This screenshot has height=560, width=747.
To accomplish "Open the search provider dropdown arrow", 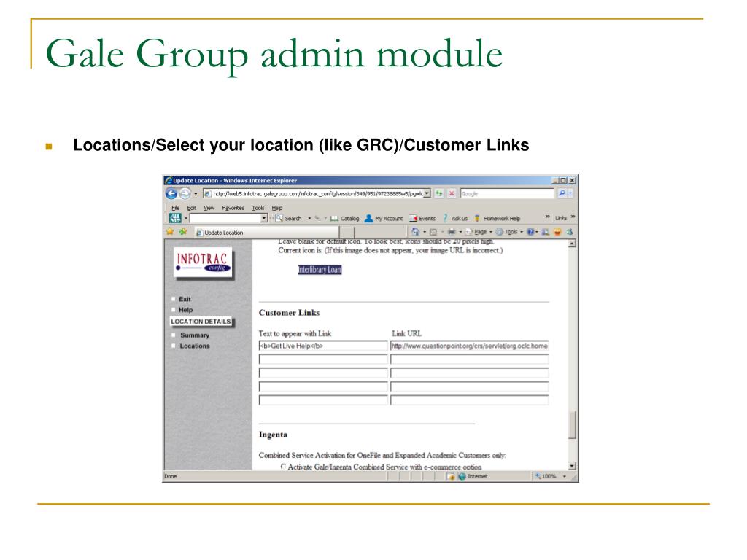I will point(570,193).
